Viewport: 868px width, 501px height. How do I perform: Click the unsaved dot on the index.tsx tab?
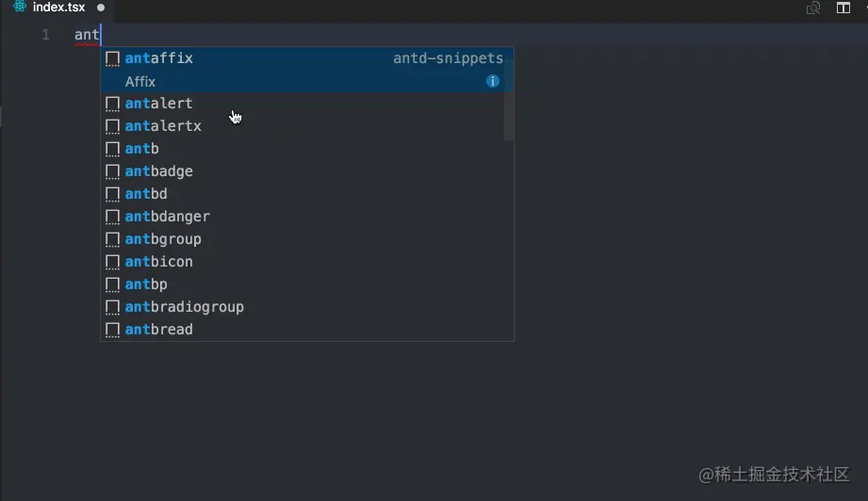coord(101,8)
